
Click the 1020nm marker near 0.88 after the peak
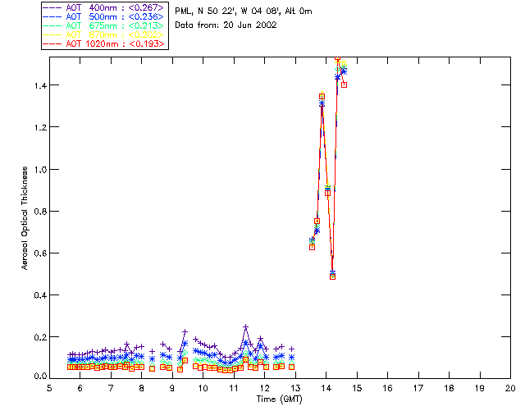(x=327, y=193)
